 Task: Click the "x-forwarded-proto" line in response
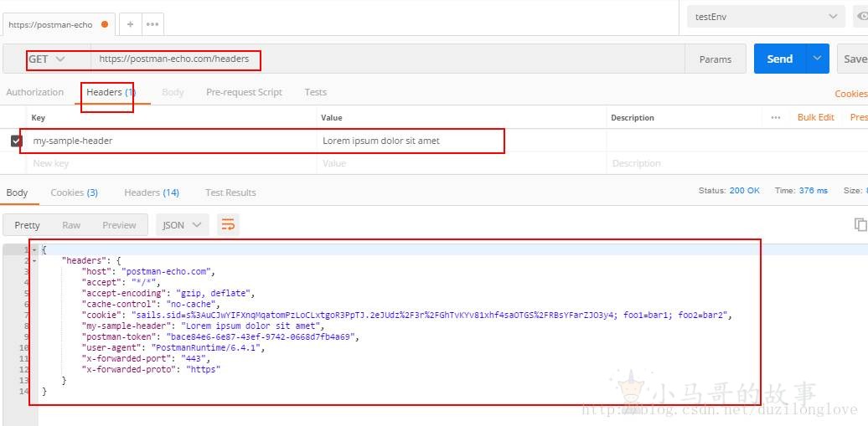(151, 369)
